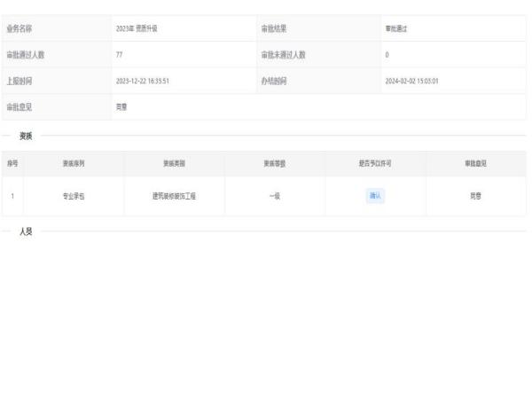Click the 审批通过 result value
532x399 pixels.
click(x=396, y=29)
